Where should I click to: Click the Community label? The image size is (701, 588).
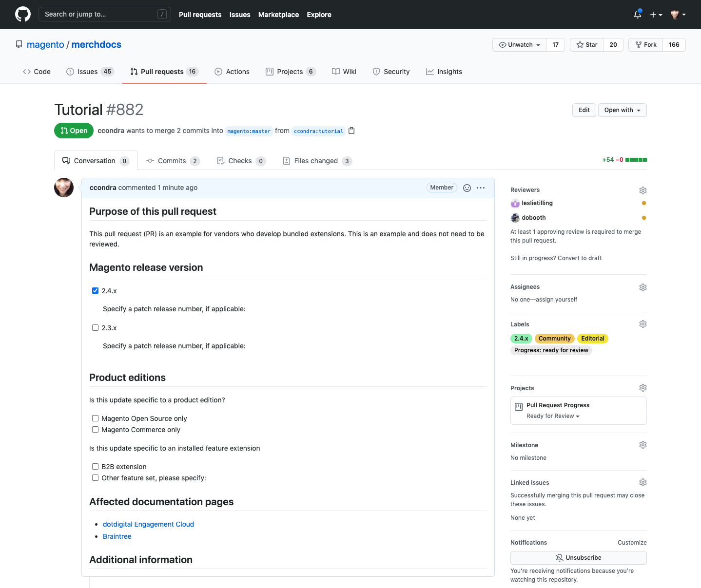pyautogui.click(x=554, y=339)
